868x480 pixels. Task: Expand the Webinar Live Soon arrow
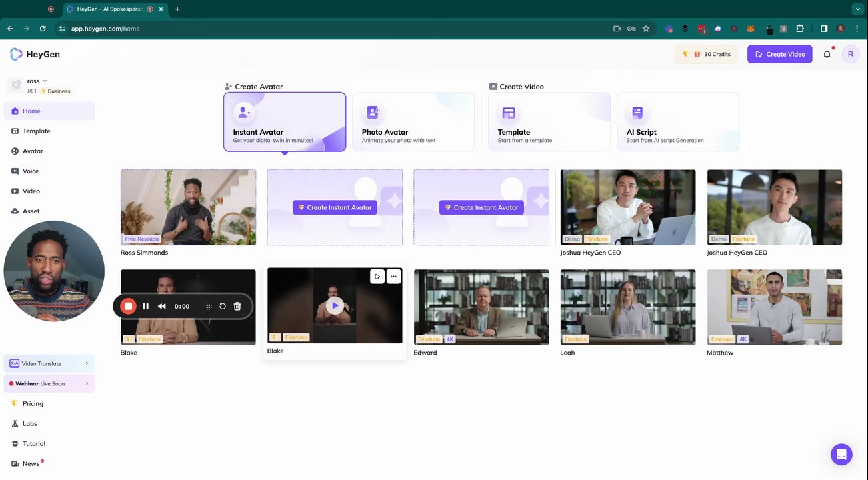(87, 383)
